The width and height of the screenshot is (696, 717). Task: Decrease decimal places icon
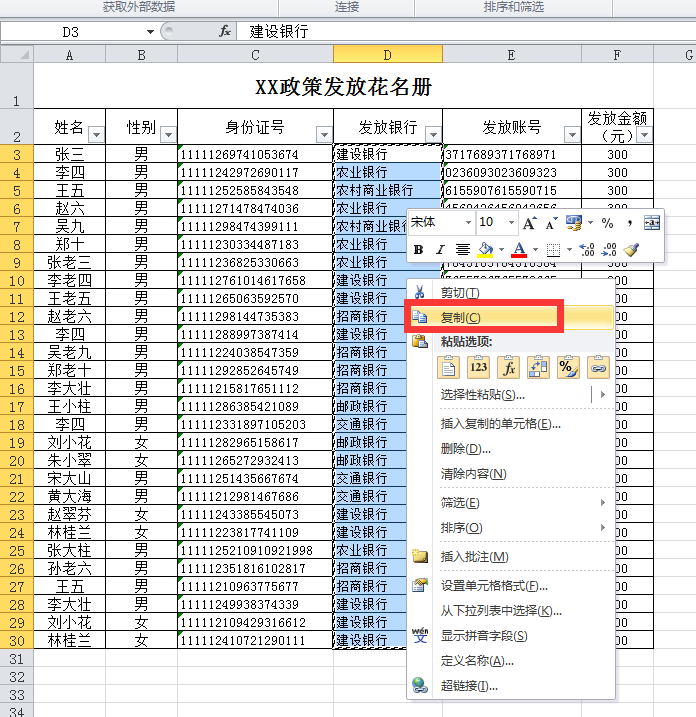[609, 250]
